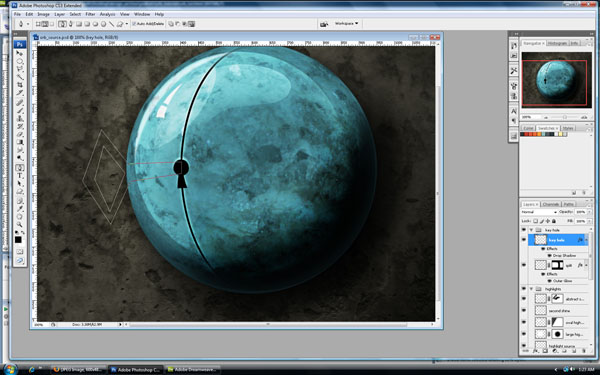Collapse the key hole group triangle
Viewport: 600px width, 375px height.
coord(532,230)
